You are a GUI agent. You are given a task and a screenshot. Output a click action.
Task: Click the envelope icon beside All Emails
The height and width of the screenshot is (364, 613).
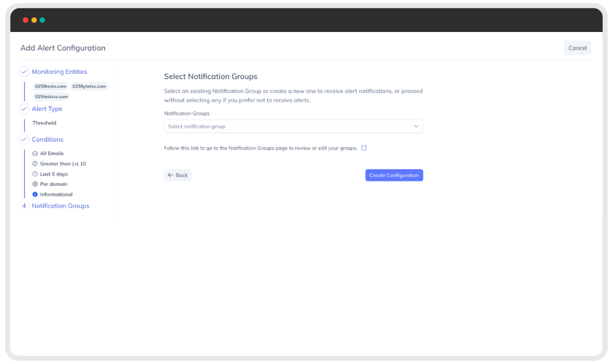pos(35,153)
